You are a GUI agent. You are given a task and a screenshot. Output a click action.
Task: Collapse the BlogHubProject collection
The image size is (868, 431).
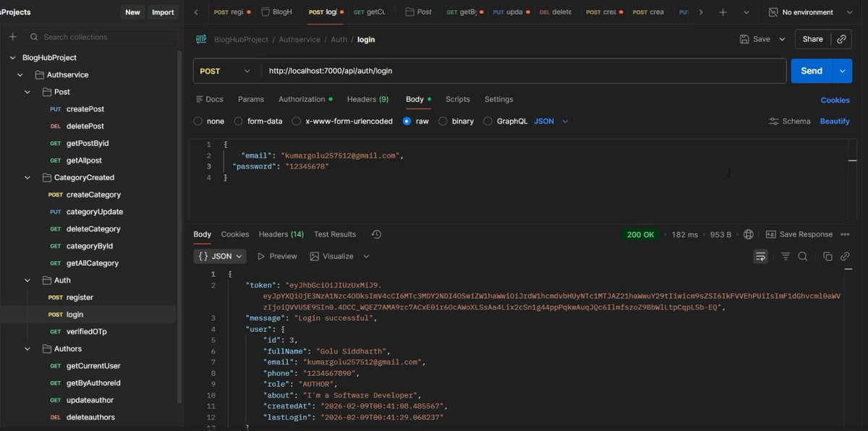pos(12,58)
